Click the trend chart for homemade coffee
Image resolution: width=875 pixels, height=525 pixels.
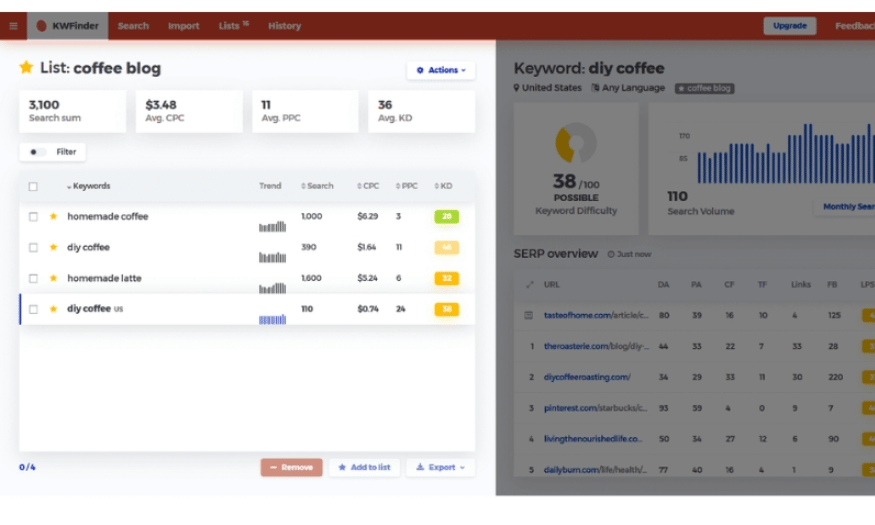pyautogui.click(x=272, y=226)
